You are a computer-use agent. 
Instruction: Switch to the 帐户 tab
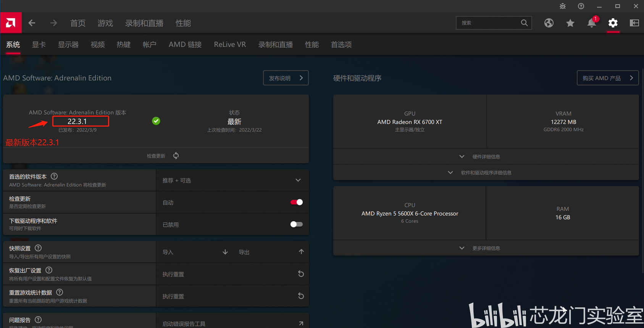[x=150, y=45]
